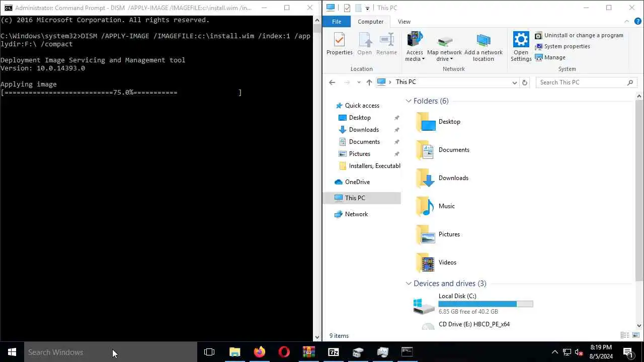Open WinRAR from taskbar
This screenshot has width=644, height=362.
309,352
